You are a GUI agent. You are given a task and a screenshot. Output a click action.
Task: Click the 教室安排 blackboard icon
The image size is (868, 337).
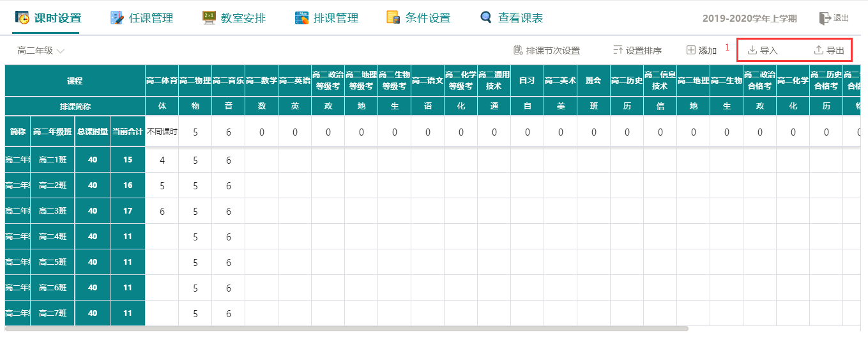(209, 18)
